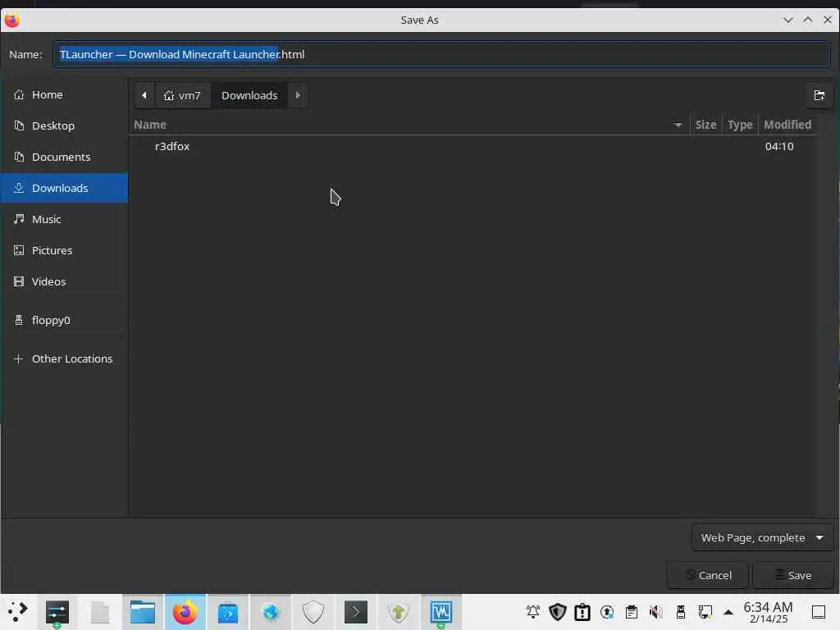840x630 pixels.
Task: Click the left arrow in the path bar
Action: point(144,95)
